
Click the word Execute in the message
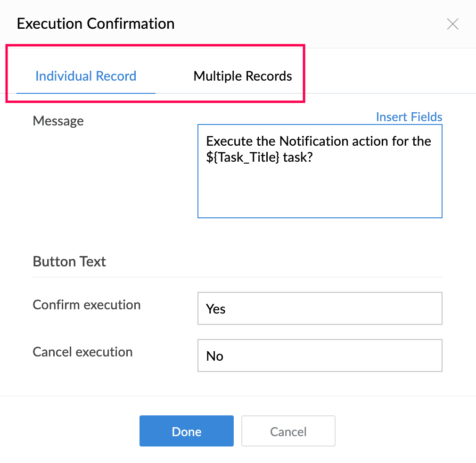(229, 141)
